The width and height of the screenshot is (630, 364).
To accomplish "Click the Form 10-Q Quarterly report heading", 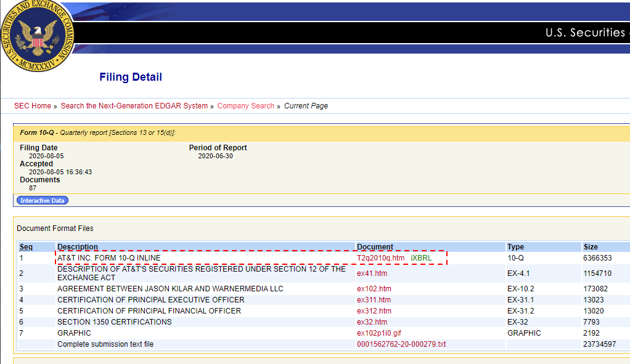I will click(x=97, y=133).
